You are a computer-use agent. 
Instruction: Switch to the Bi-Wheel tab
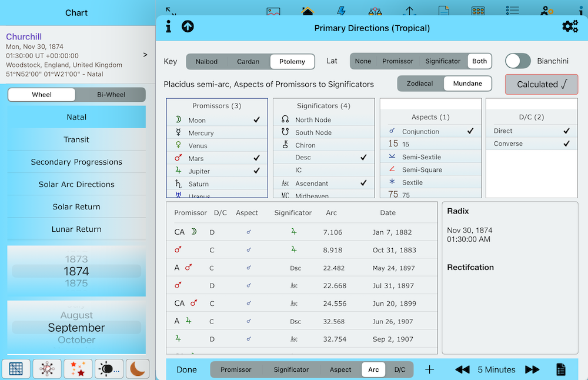(110, 95)
